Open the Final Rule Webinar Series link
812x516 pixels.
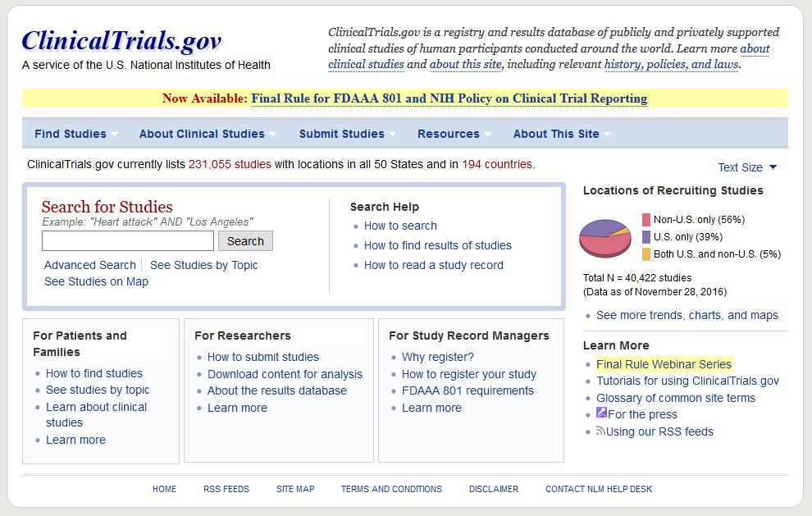(664, 364)
